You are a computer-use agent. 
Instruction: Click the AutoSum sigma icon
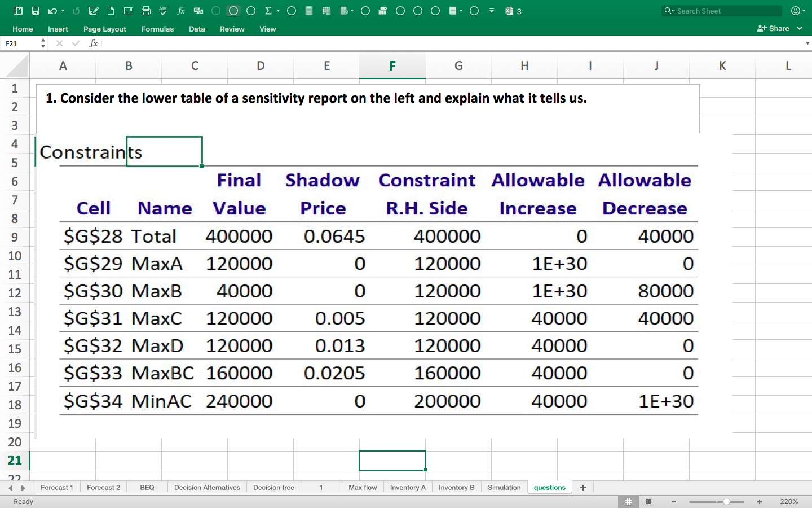[x=268, y=11]
